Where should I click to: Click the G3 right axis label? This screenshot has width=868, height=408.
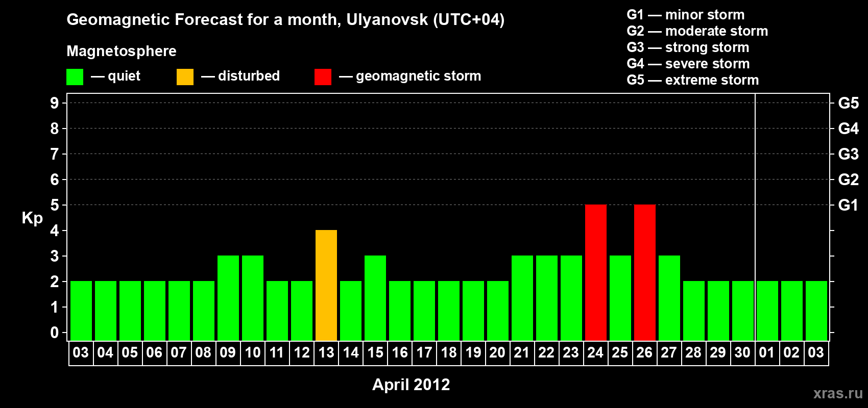[x=849, y=154]
